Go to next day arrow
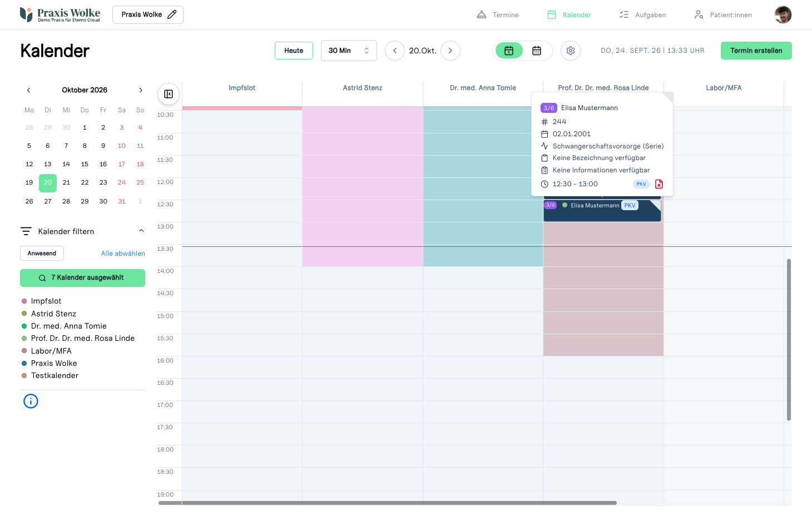 (x=450, y=51)
